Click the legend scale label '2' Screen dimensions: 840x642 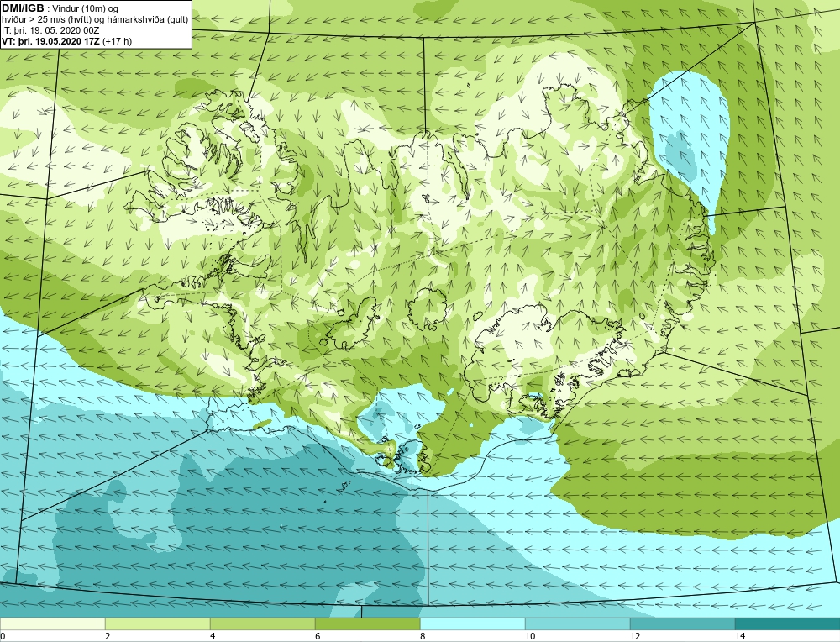coord(108,636)
